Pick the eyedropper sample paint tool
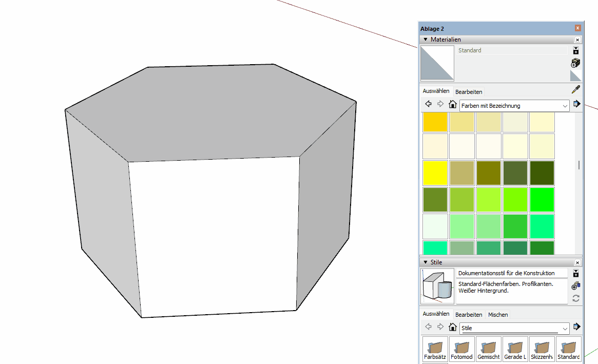 pyautogui.click(x=576, y=90)
